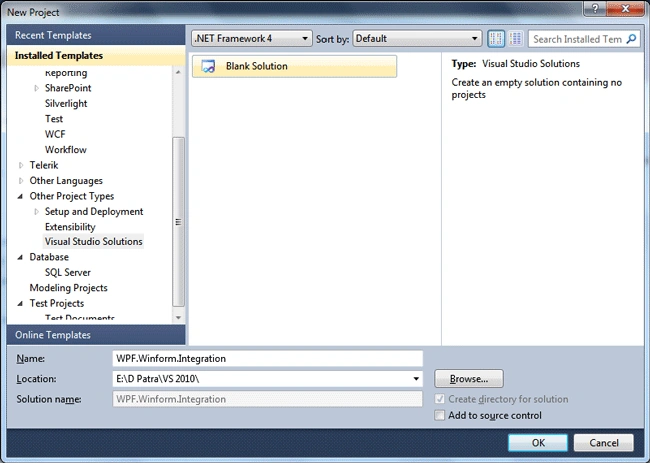Open the Online Templates section
The width and height of the screenshot is (650, 463).
[x=96, y=335]
